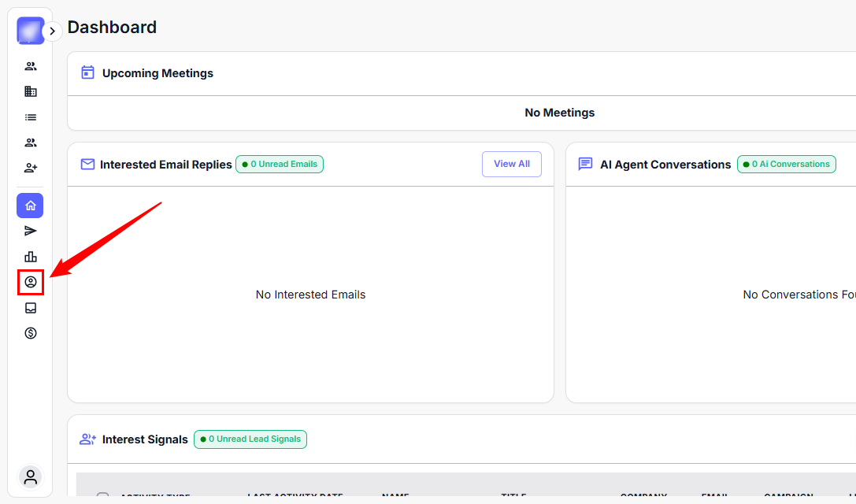The height and width of the screenshot is (504, 856).
Task: Click View All for Interested Email Replies
Action: tap(511, 164)
